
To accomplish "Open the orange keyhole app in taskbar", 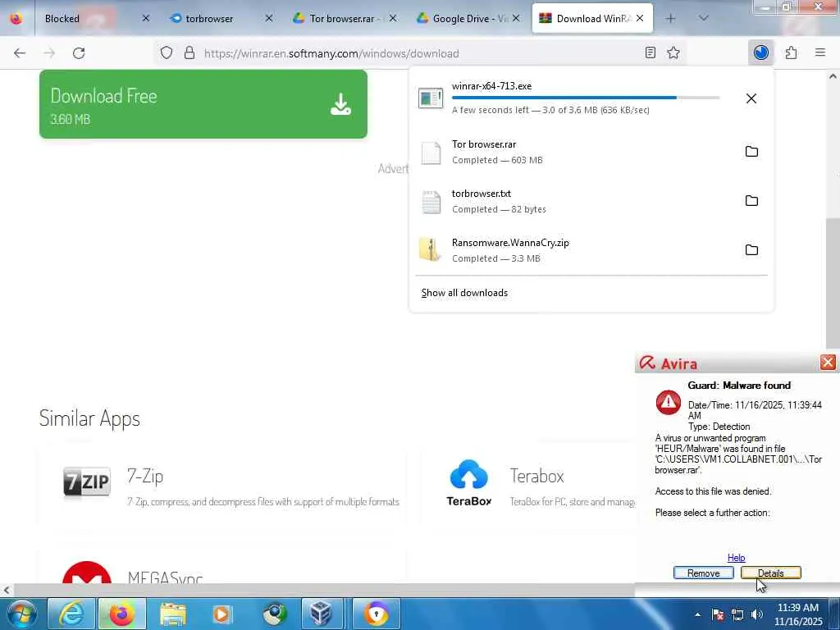I will point(376,614).
